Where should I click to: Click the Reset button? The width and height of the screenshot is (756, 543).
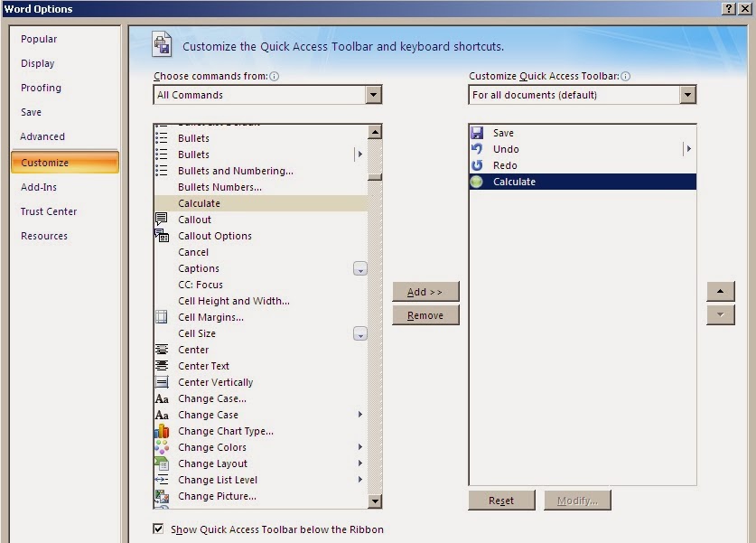click(501, 500)
